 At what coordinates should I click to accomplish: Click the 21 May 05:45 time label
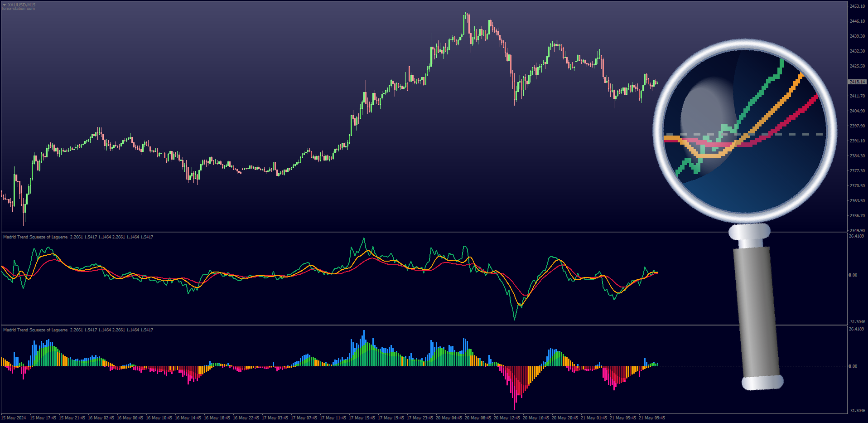(x=623, y=418)
